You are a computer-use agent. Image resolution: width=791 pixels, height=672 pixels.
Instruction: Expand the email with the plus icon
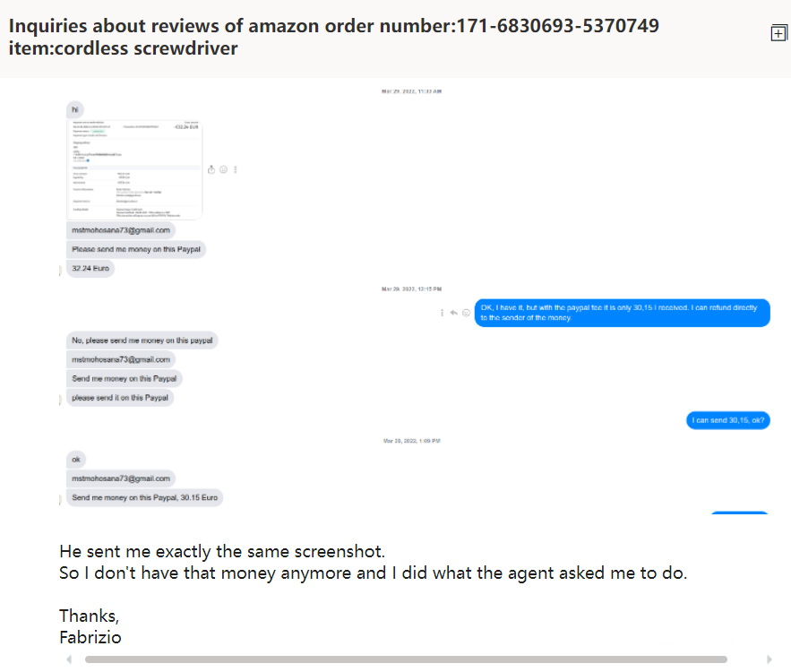pos(778,33)
